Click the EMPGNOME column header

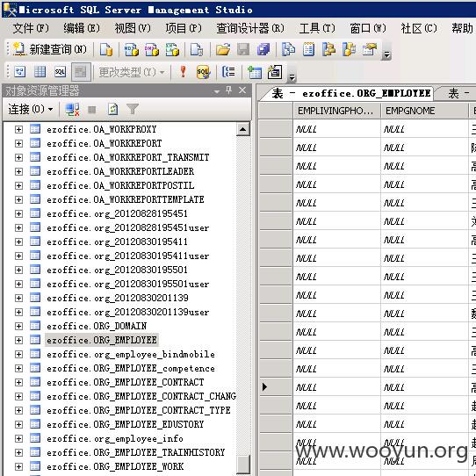pyautogui.click(x=424, y=111)
